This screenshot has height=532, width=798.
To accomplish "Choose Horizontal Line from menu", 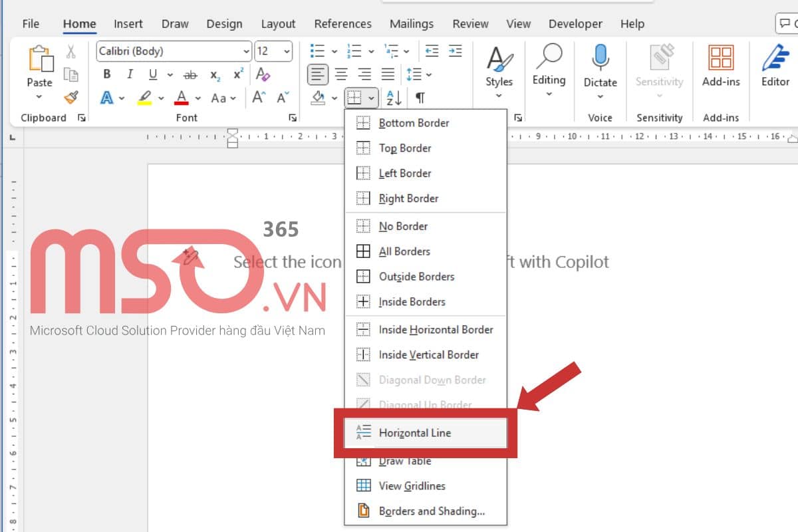I will click(x=426, y=433).
